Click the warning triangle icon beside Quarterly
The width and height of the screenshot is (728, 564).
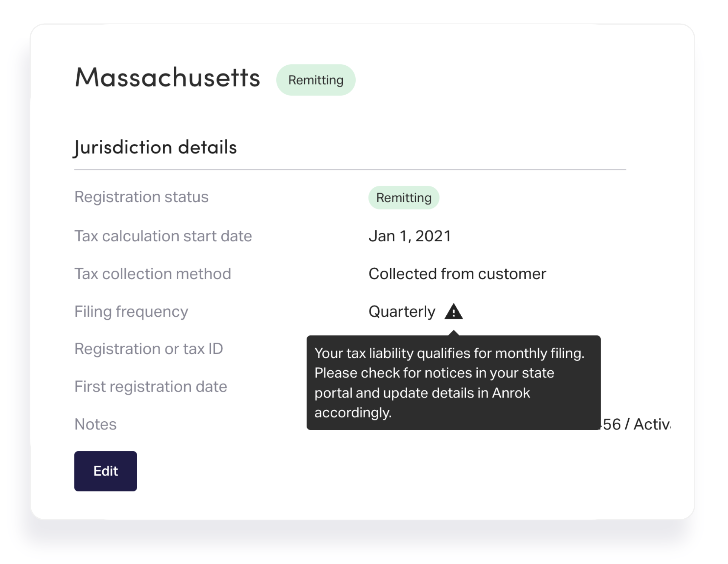click(453, 311)
